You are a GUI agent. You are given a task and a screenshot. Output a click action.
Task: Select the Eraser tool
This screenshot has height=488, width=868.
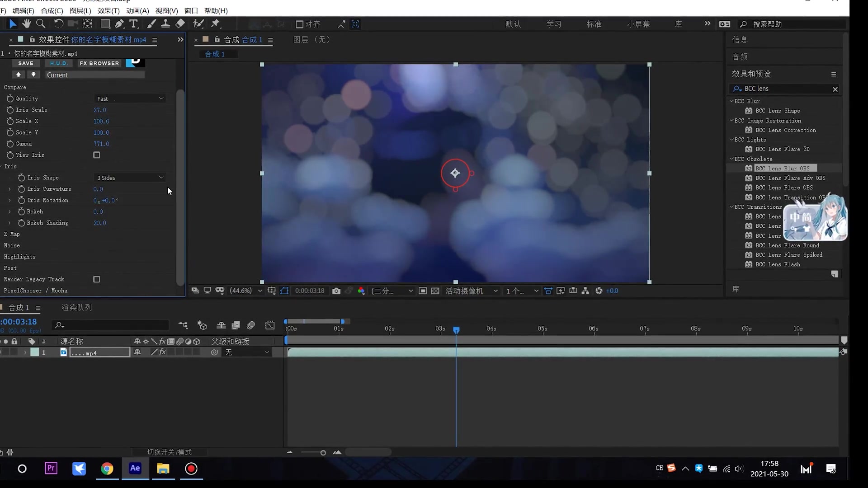point(180,24)
